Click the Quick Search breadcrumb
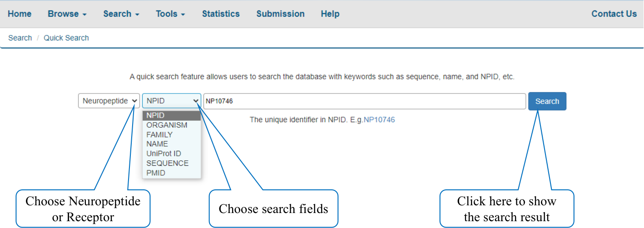 click(x=66, y=38)
